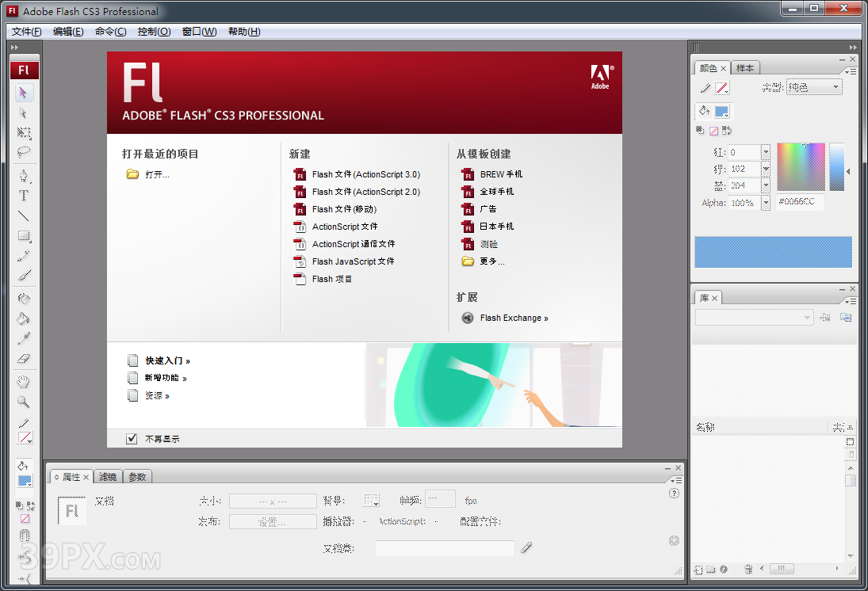The image size is (868, 591).
Task: Click the 帧频 frame rate field
Action: [x=440, y=499]
